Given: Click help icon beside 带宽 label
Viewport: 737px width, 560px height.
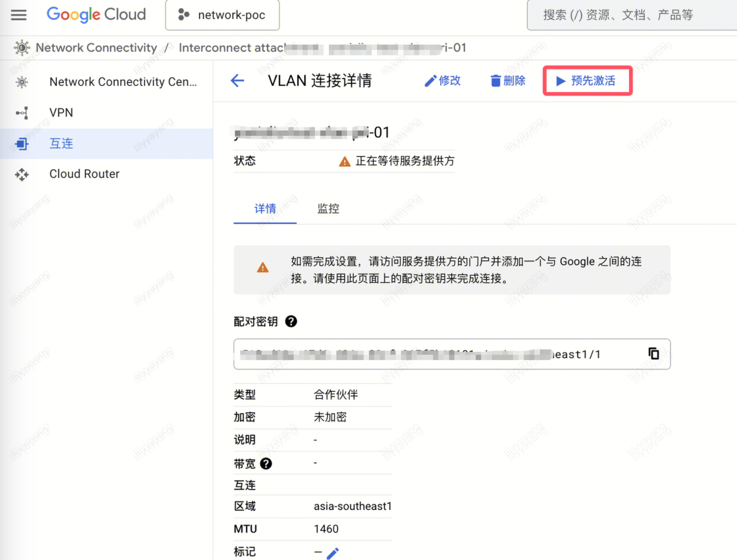Looking at the screenshot, I should pyautogui.click(x=266, y=464).
